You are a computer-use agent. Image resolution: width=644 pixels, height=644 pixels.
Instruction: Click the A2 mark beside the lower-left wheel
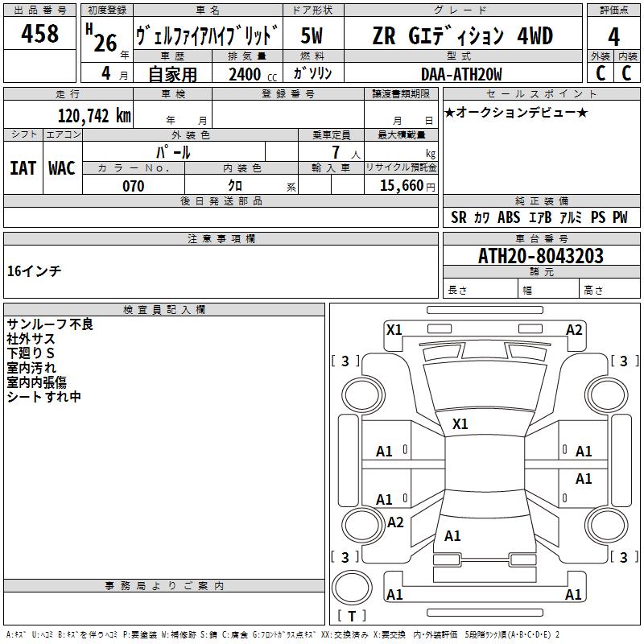pyautogui.click(x=395, y=522)
